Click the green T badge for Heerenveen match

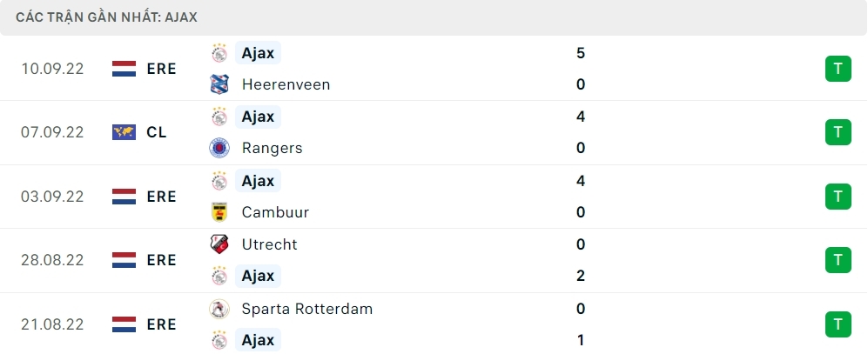click(x=838, y=69)
